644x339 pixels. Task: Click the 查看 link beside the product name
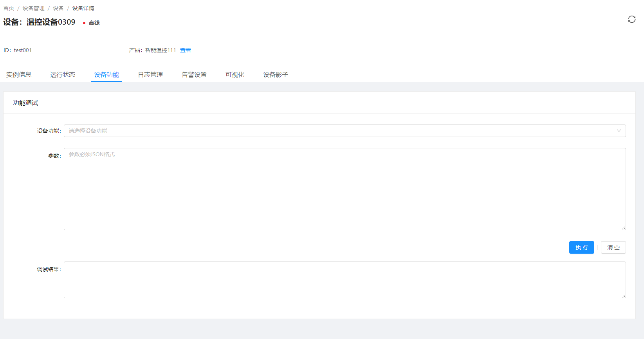[186, 50]
